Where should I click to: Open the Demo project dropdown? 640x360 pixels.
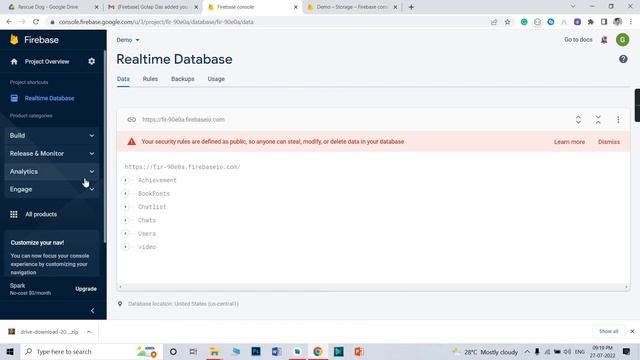128,40
